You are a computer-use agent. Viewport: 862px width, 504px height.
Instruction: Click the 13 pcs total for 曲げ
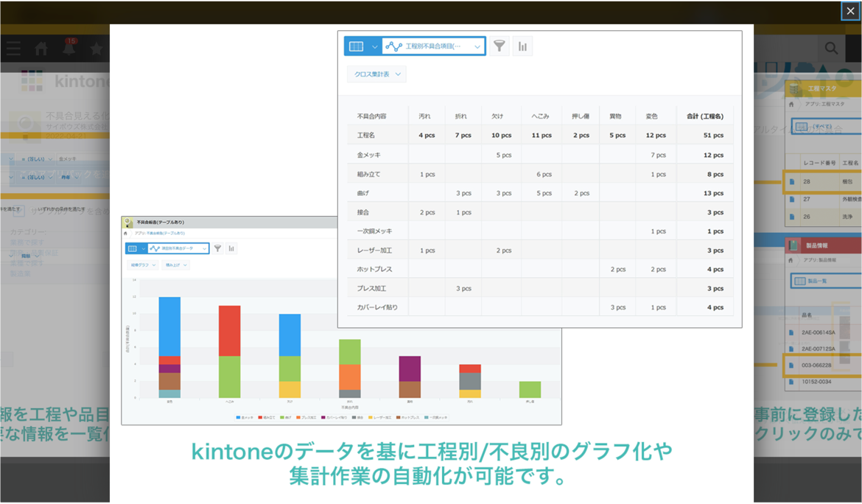click(714, 194)
